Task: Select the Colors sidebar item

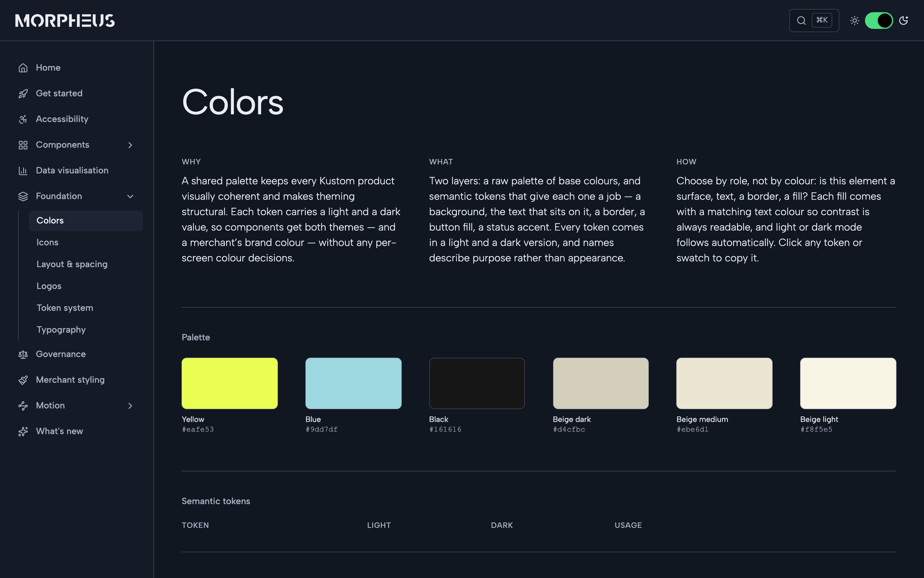Action: (x=86, y=221)
